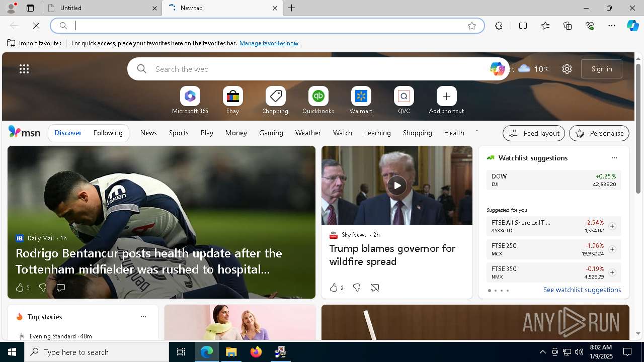
Task: Open the Copilot sidebar icon
Action: (632, 26)
